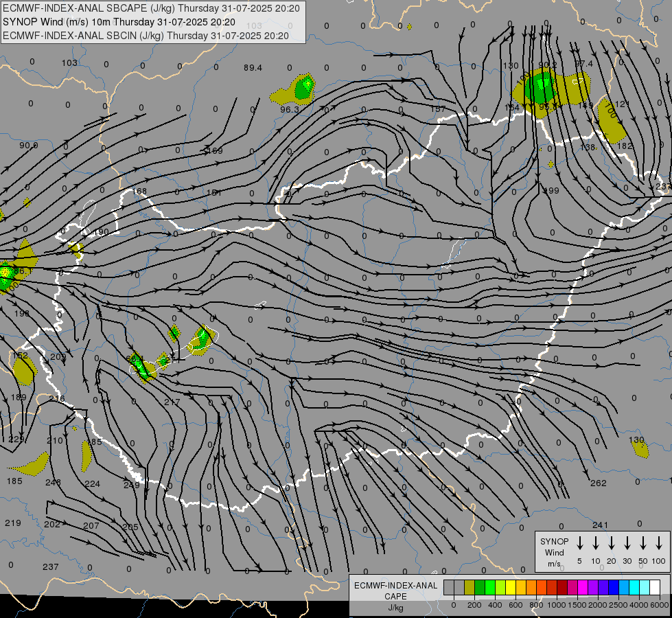Click the 151 value on the map
The height and width of the screenshot is (618, 672).
pos(214,193)
